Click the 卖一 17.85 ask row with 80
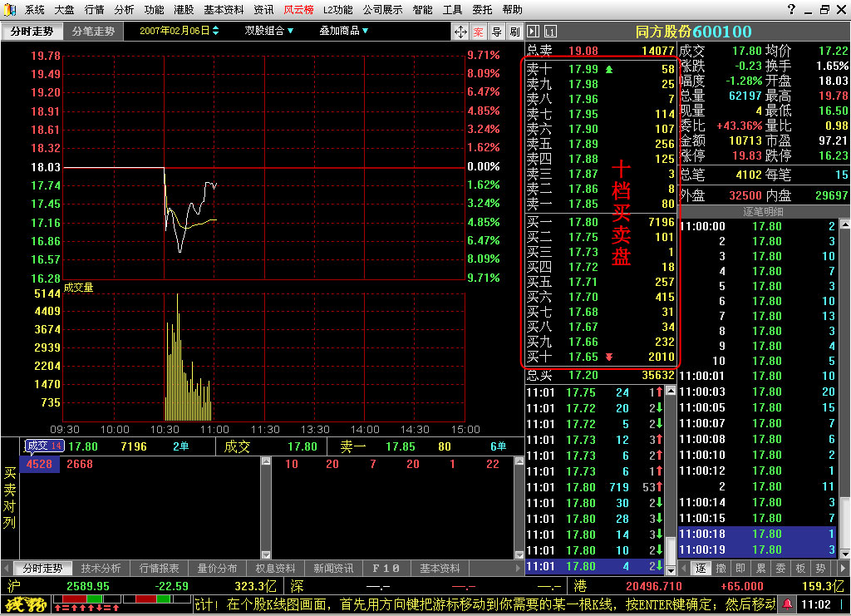Image resolution: width=851 pixels, height=616 pixels. tap(600, 204)
